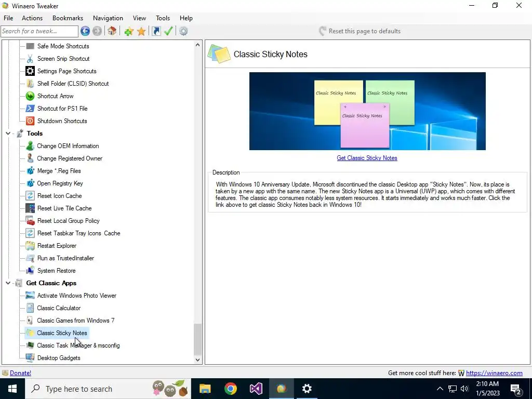Click the Classic Calculator icon
This screenshot has width=532, height=399.
point(30,308)
